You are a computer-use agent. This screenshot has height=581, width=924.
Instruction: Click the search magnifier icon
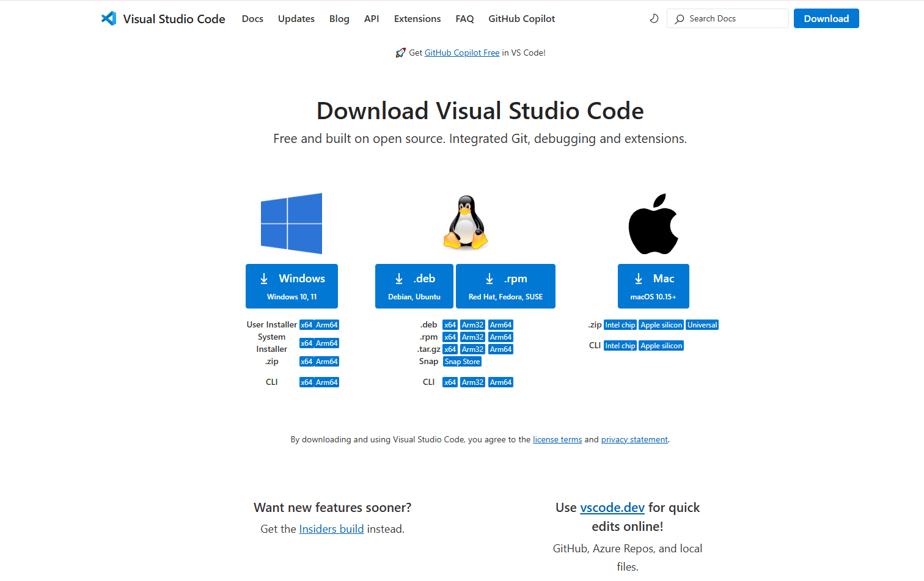[x=680, y=19]
